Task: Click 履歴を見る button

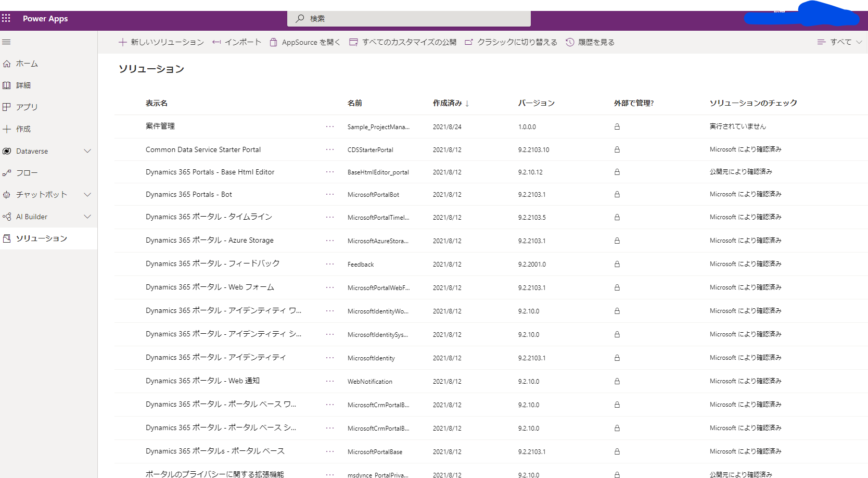Action: 590,42
